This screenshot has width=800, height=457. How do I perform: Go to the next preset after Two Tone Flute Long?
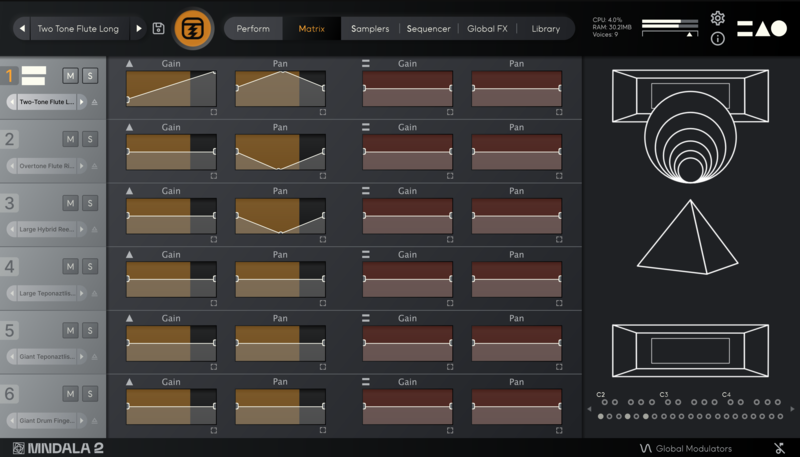139,29
